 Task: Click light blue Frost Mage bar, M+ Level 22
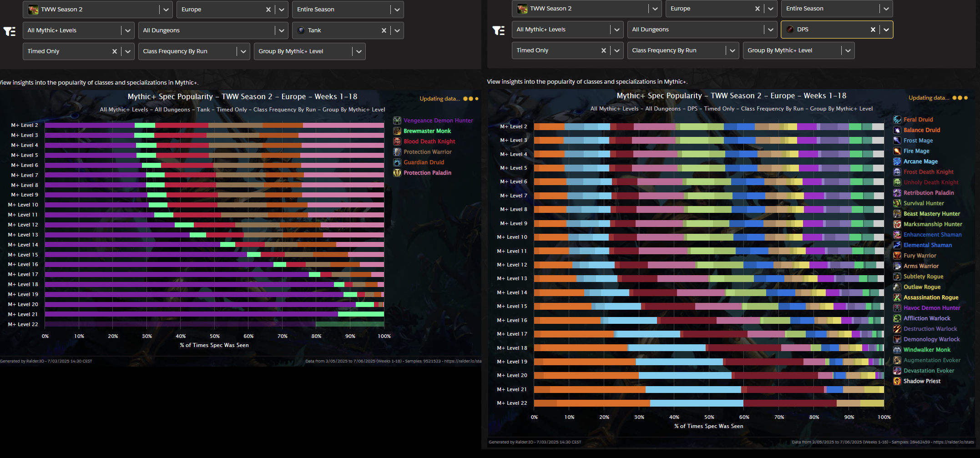(697, 403)
